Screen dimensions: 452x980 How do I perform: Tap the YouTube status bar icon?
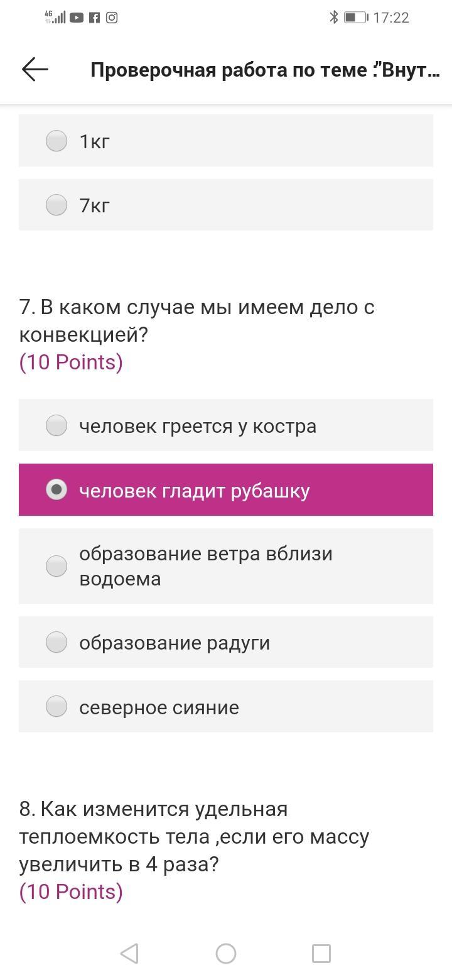[x=77, y=18]
